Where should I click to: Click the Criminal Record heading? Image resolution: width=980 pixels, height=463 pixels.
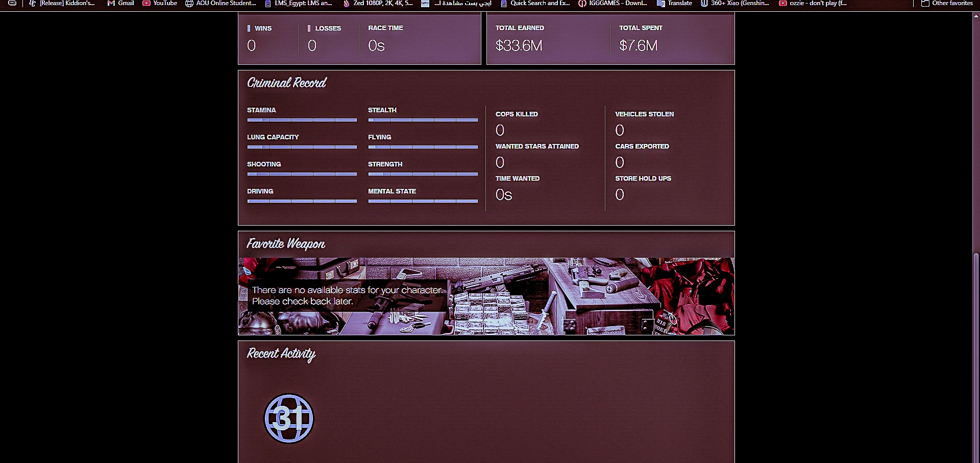coord(286,83)
